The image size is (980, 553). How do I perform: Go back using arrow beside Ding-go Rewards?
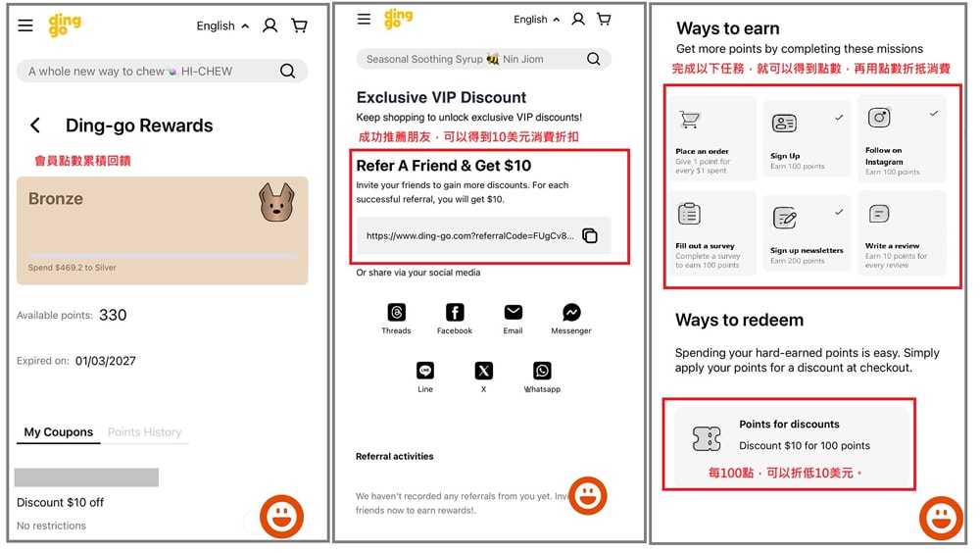coord(35,126)
